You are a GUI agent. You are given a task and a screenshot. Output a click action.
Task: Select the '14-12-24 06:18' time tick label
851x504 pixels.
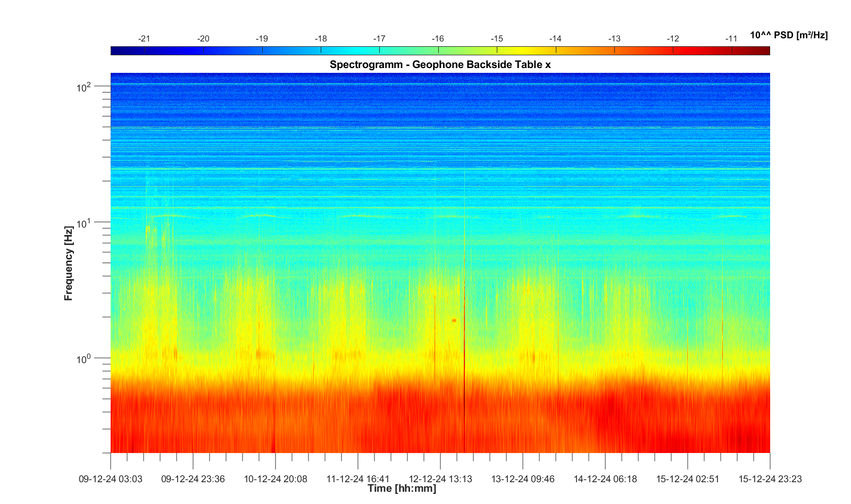(605, 479)
